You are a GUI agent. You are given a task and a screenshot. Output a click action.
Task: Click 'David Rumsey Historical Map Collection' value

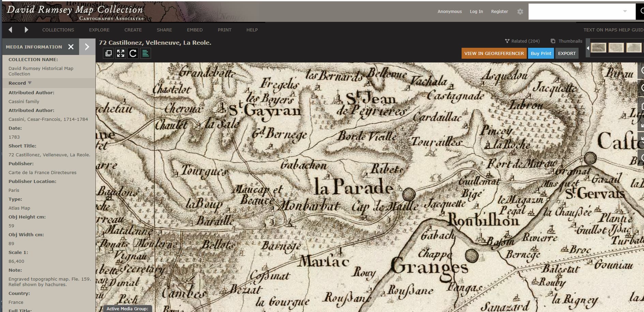41,71
